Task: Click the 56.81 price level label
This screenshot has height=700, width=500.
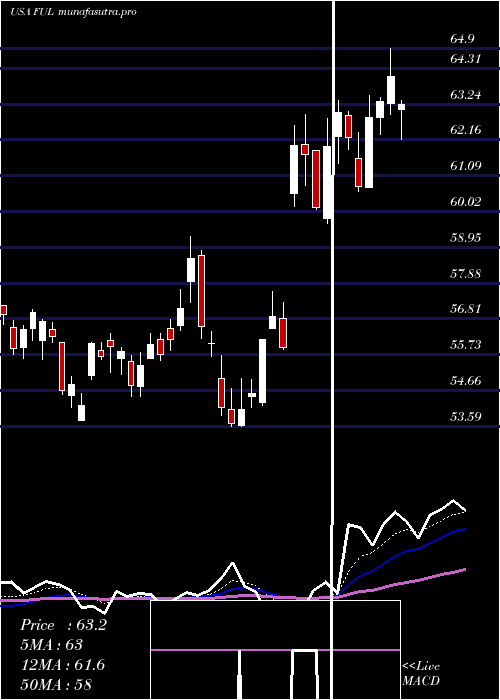Action: 466,309
